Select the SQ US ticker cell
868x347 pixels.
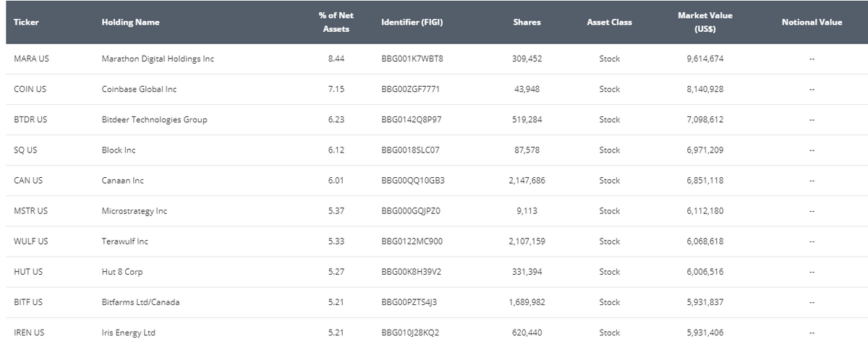pos(25,150)
